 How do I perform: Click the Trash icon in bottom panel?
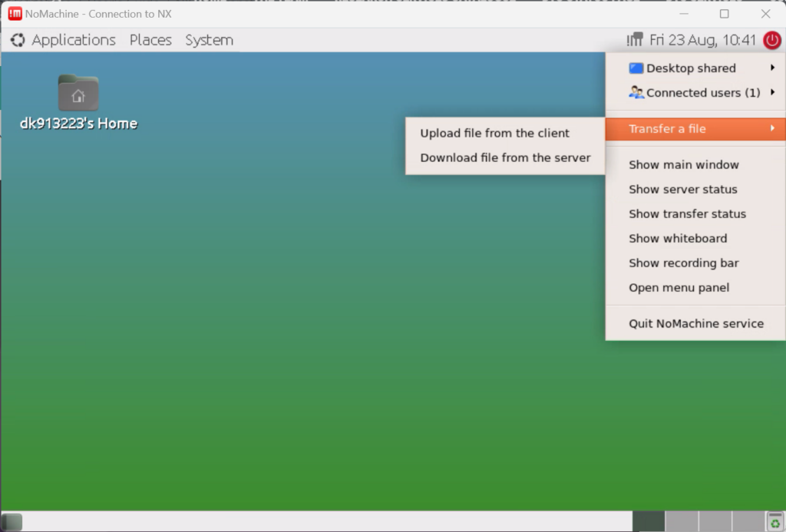[775, 520]
